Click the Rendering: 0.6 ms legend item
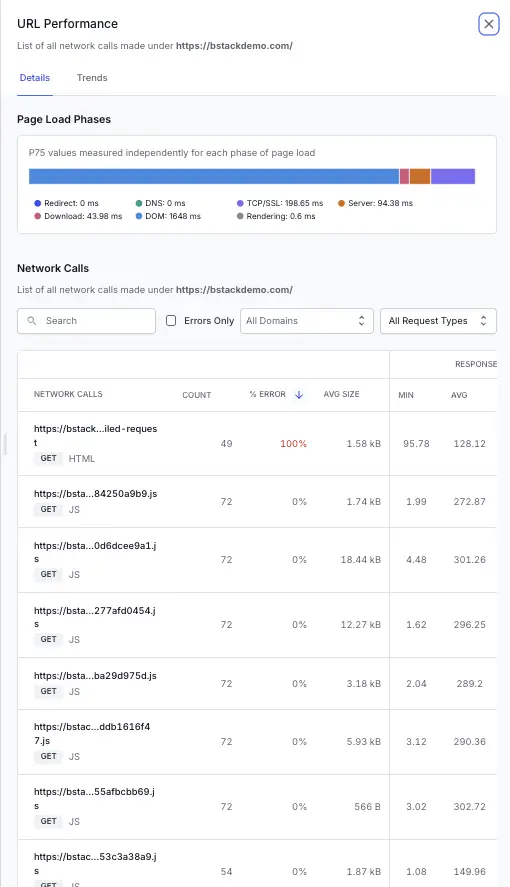Screen dimensions: 510x887 (276, 216)
